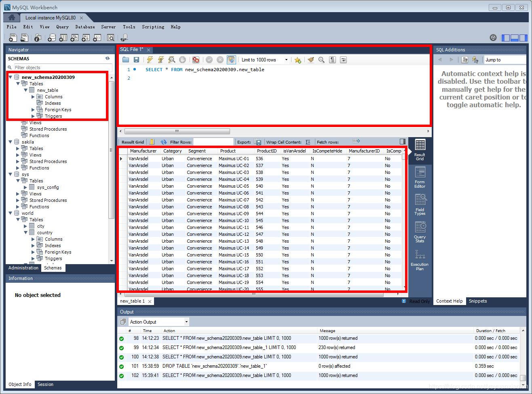Open inspector for selected object

pos(38,38)
